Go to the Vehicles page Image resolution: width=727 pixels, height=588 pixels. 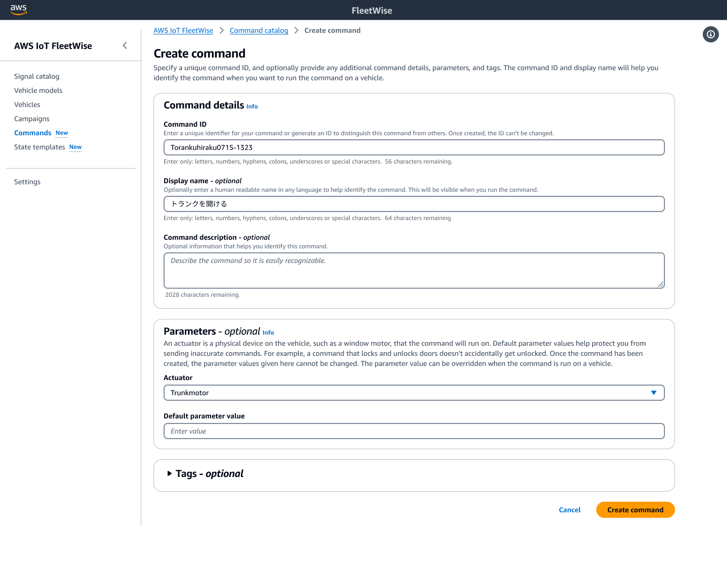27,104
